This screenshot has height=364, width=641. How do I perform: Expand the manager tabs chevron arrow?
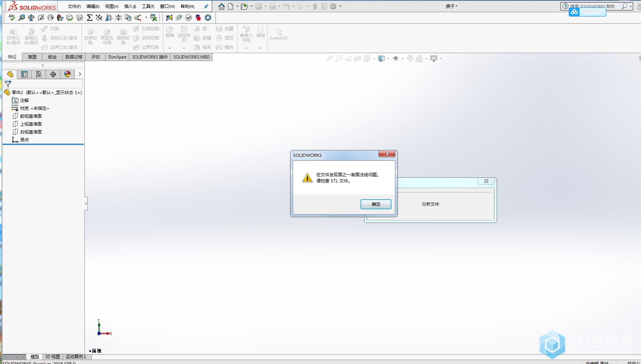(x=80, y=74)
